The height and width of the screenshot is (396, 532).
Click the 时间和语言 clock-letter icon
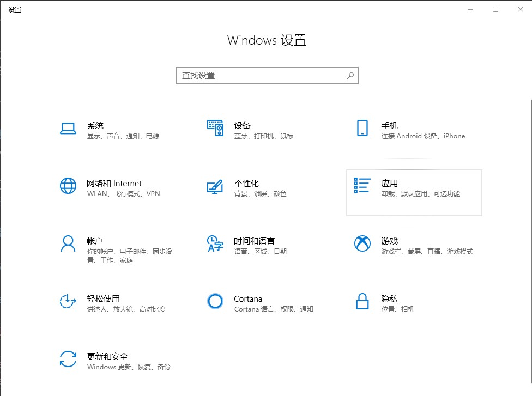click(x=215, y=243)
